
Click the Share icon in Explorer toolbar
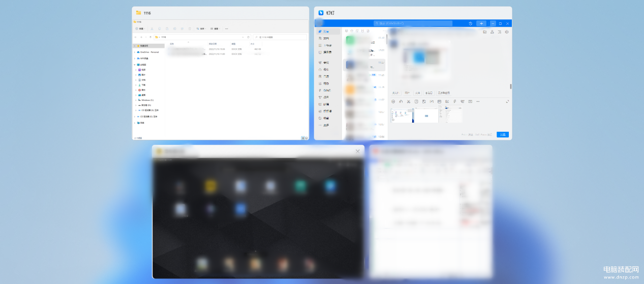click(182, 29)
